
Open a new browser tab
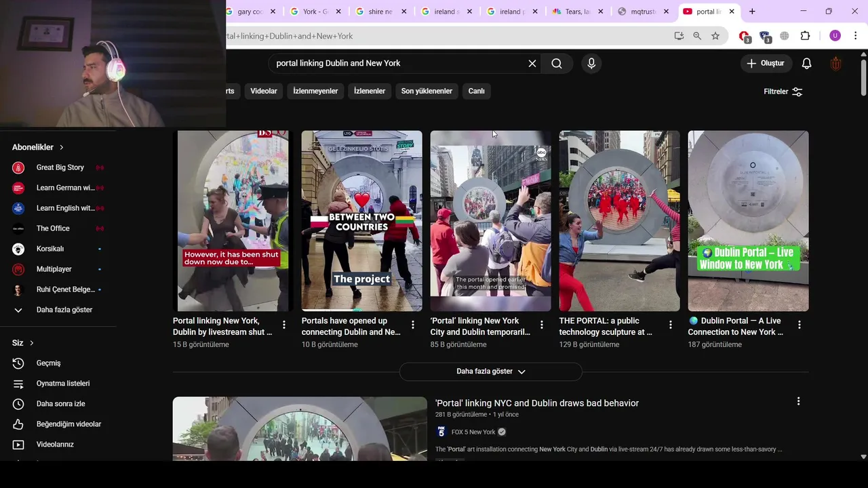coord(752,12)
